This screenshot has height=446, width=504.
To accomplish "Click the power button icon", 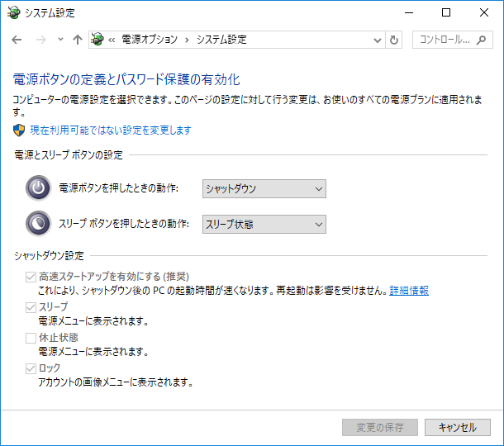I will (38, 188).
